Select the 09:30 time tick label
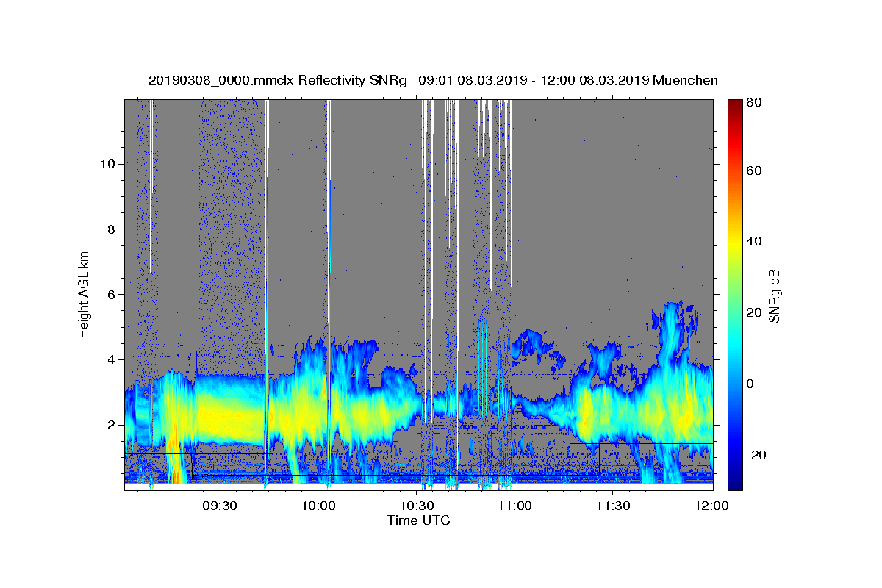This screenshot has width=882, height=588. click(220, 506)
